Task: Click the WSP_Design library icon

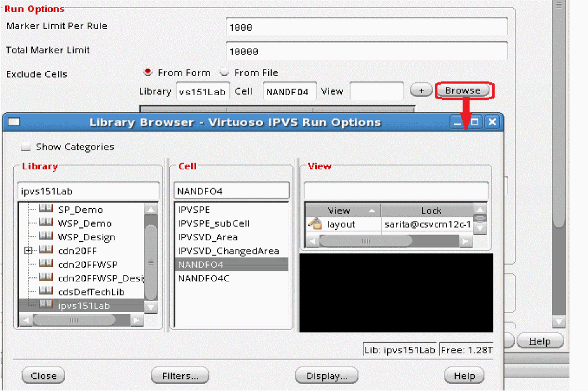Action: click(x=46, y=236)
